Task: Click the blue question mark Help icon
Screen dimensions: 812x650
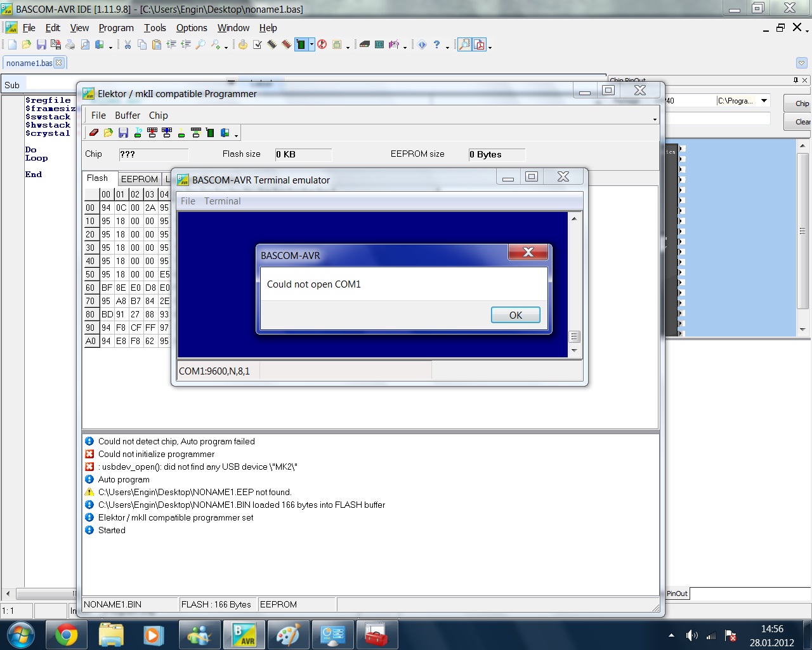Action: click(437, 44)
